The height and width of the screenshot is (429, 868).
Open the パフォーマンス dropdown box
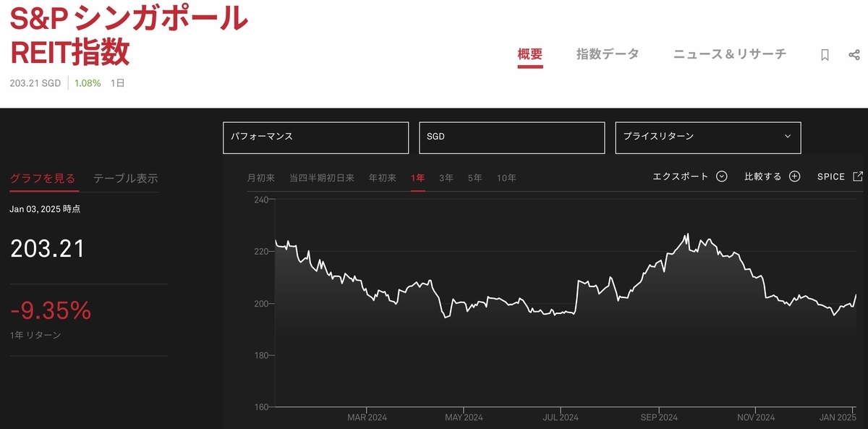click(x=315, y=137)
